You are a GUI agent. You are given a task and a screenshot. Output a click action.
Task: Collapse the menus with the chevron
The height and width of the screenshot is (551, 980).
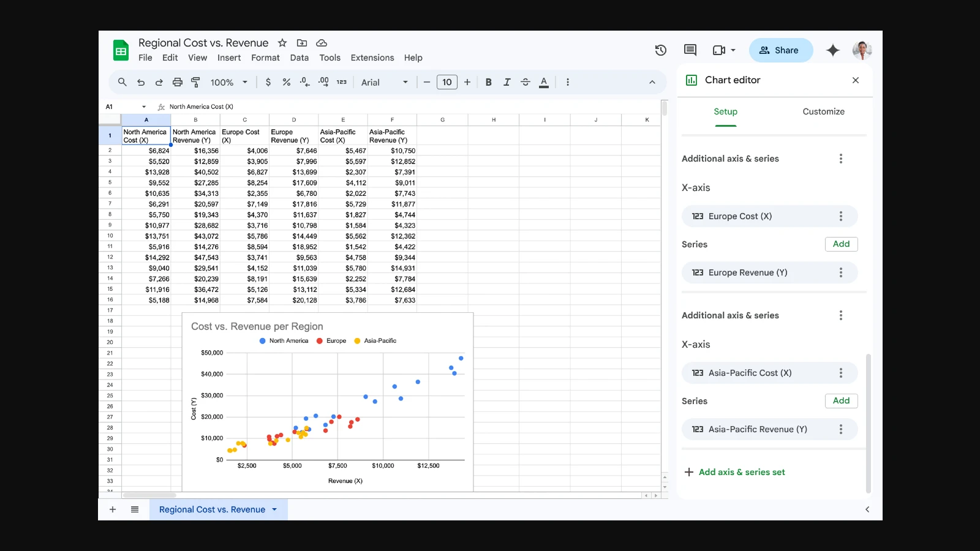[652, 82]
